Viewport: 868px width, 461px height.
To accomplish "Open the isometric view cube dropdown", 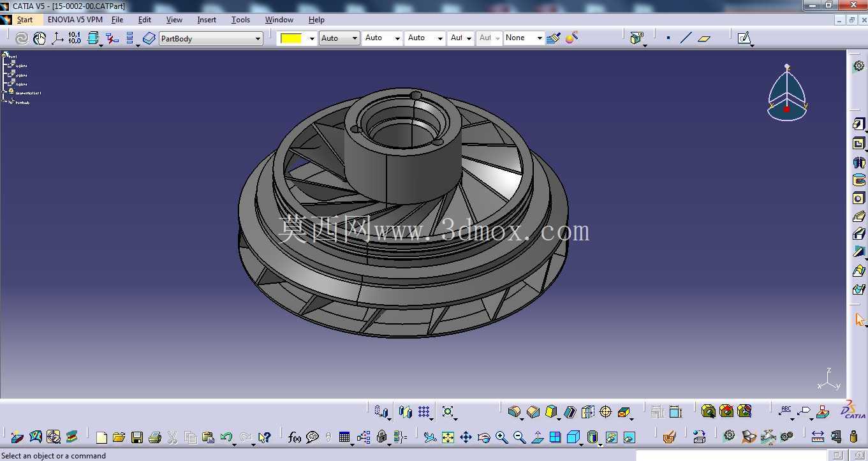I will [574, 437].
